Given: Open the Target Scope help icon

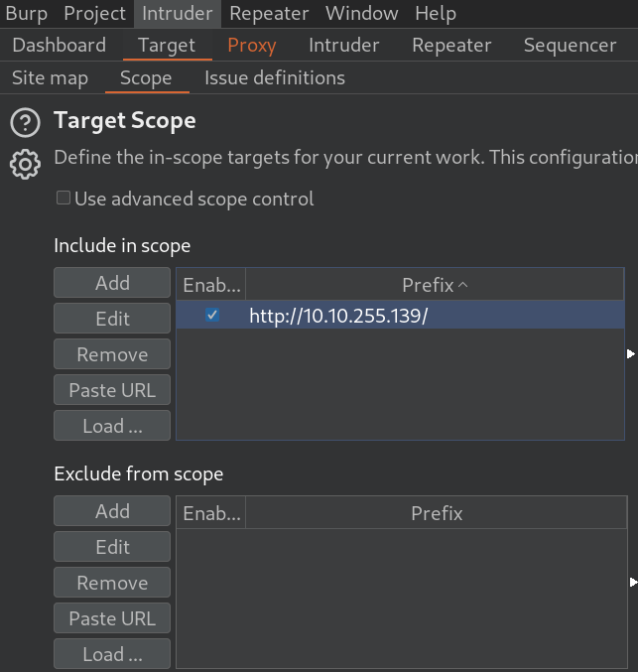Looking at the screenshot, I should 25,122.
